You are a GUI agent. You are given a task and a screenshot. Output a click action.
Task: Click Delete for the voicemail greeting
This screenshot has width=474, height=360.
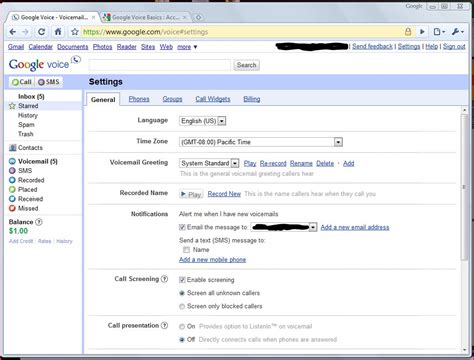click(325, 163)
